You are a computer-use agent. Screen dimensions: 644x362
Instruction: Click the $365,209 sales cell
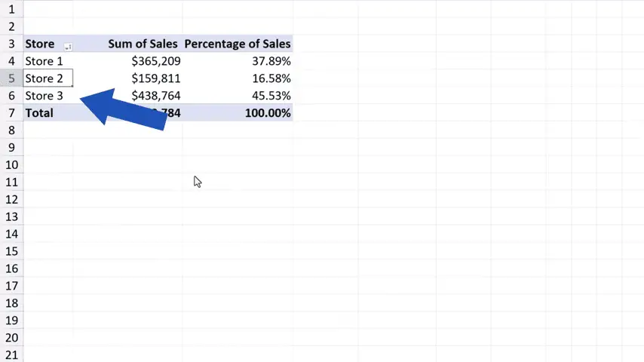pyautogui.click(x=155, y=61)
